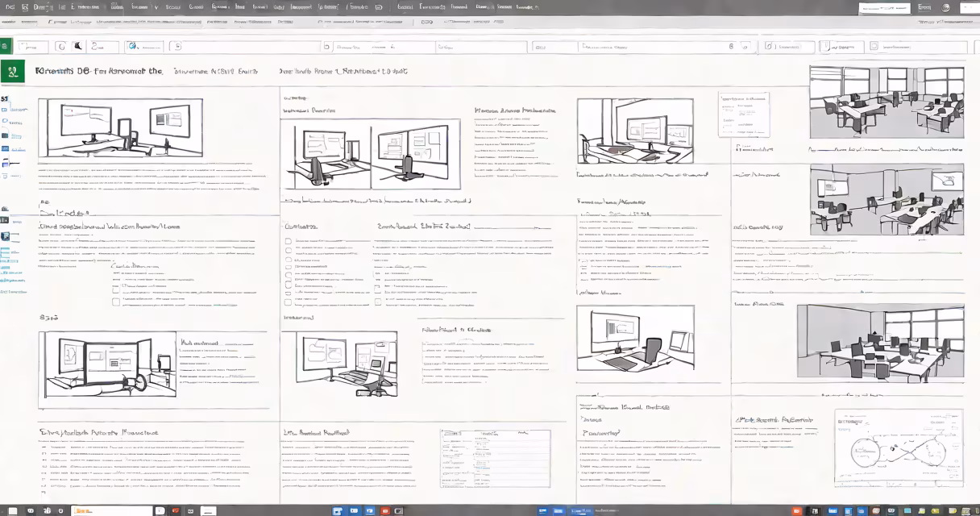This screenshot has width=980, height=516.
Task: Open the small table thumbnail in the bottom middle
Action: click(495, 458)
